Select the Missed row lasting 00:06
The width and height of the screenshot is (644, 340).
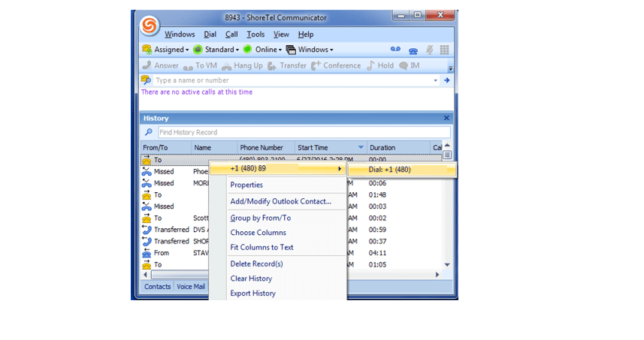(292, 183)
